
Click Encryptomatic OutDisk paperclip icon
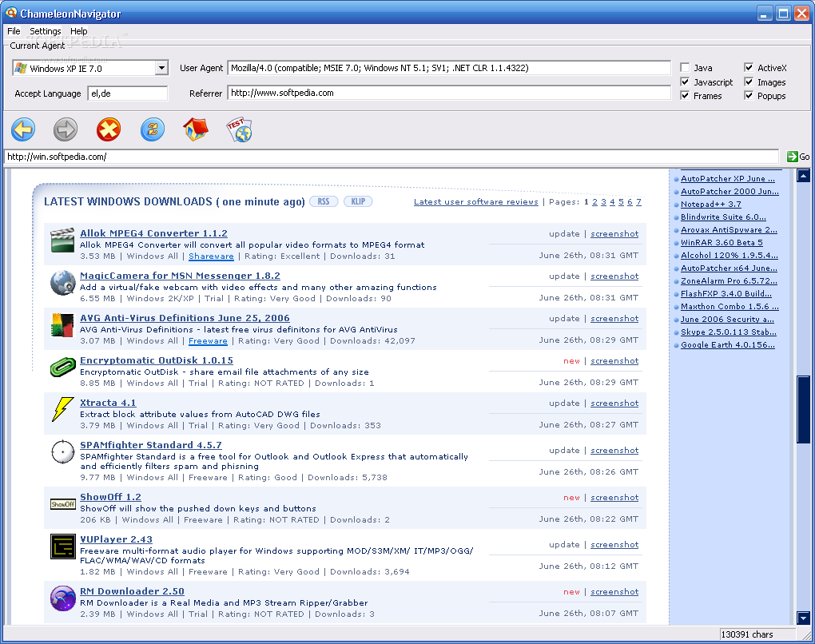pyautogui.click(x=63, y=367)
